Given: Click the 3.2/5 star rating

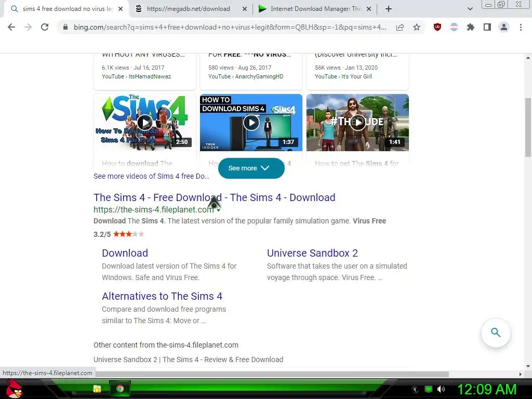Looking at the screenshot, I should coord(119,234).
